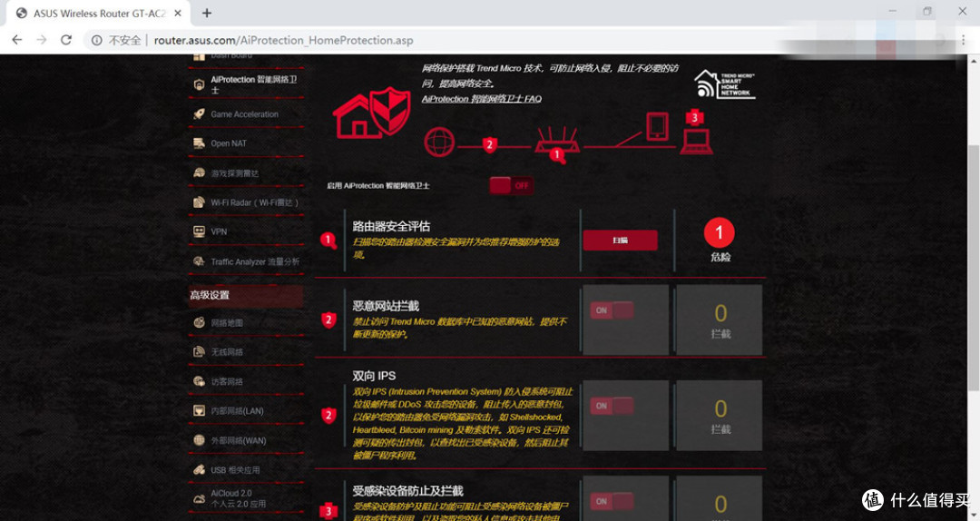This screenshot has width=980, height=521.
Task: Click the 内部网络(LAN) sidebar icon
Action: (199, 411)
